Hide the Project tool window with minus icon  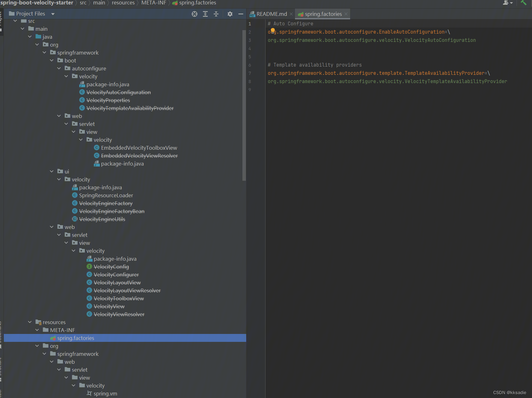pyautogui.click(x=240, y=14)
